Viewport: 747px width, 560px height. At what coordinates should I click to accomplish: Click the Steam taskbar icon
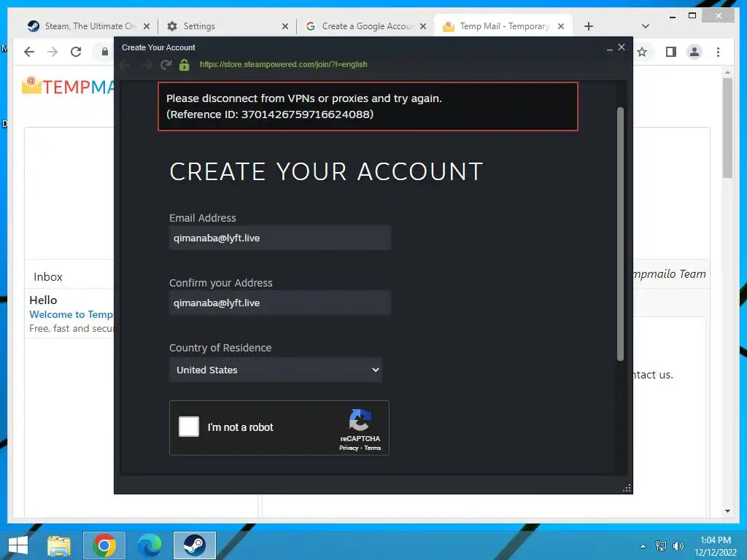194,545
